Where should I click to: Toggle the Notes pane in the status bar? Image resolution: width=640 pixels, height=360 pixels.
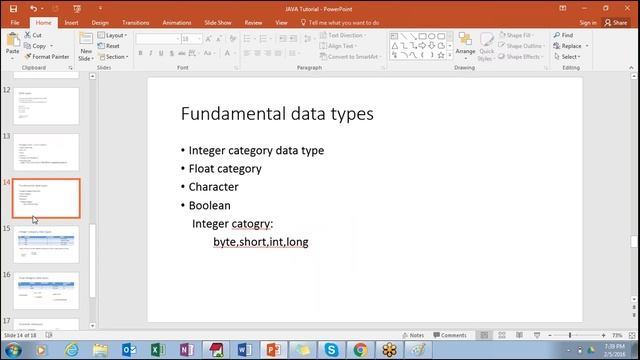click(x=413, y=335)
